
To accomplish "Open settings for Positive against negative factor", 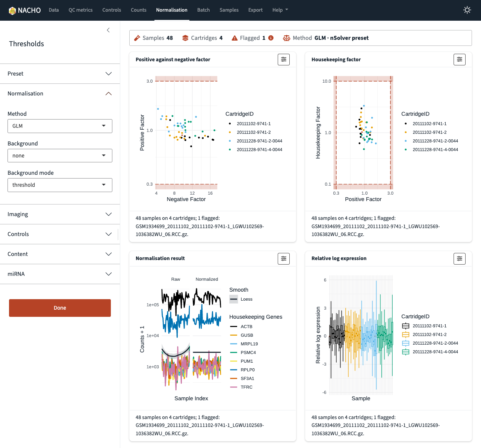I will coord(284,59).
